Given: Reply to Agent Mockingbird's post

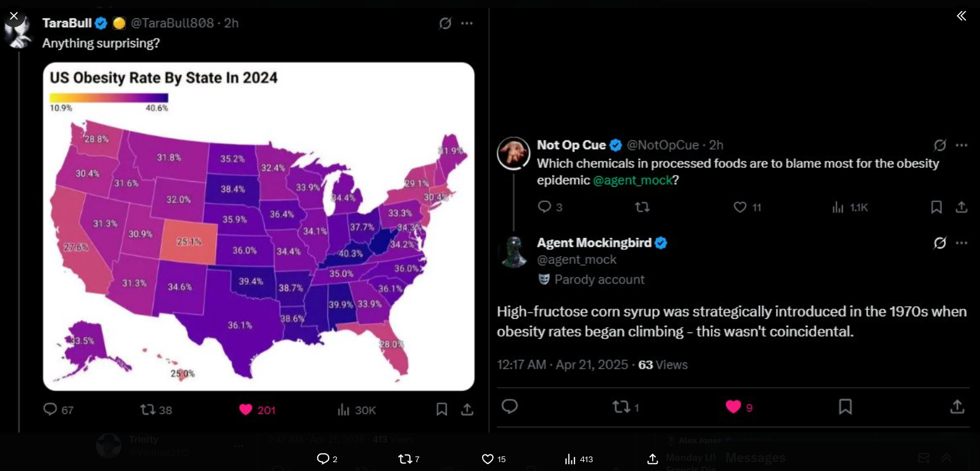Looking at the screenshot, I should (x=510, y=407).
